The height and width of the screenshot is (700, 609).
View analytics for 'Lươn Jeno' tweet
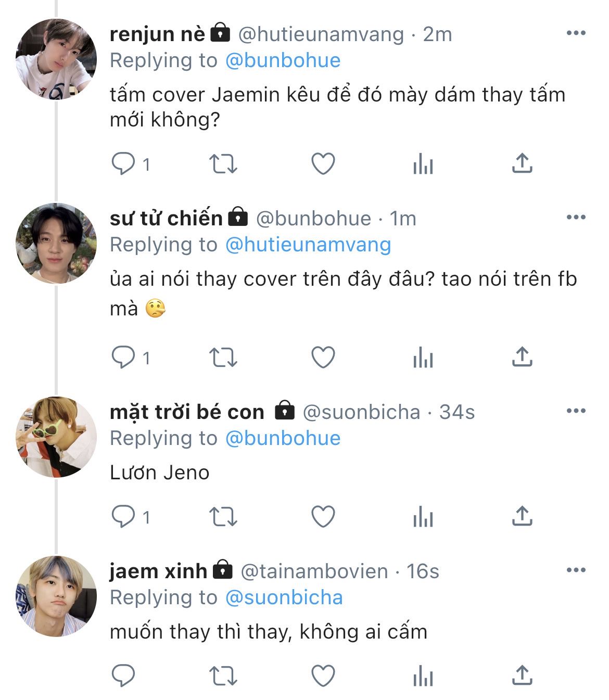(x=423, y=517)
